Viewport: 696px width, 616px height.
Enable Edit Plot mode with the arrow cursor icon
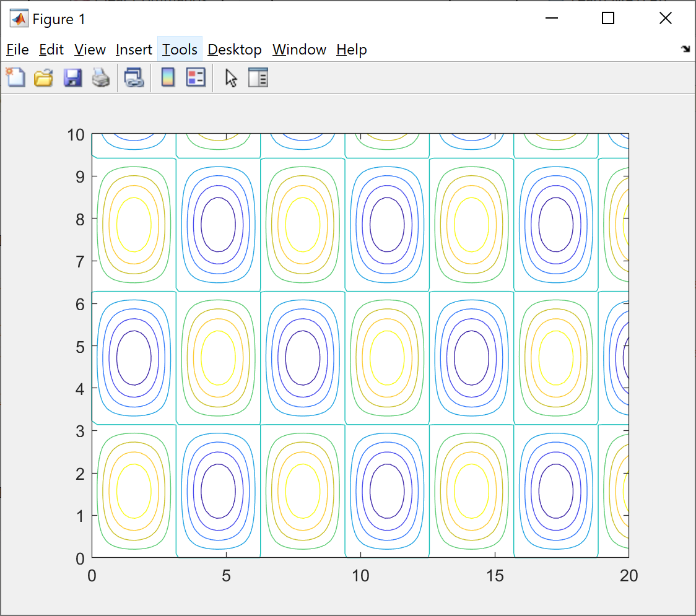(231, 78)
